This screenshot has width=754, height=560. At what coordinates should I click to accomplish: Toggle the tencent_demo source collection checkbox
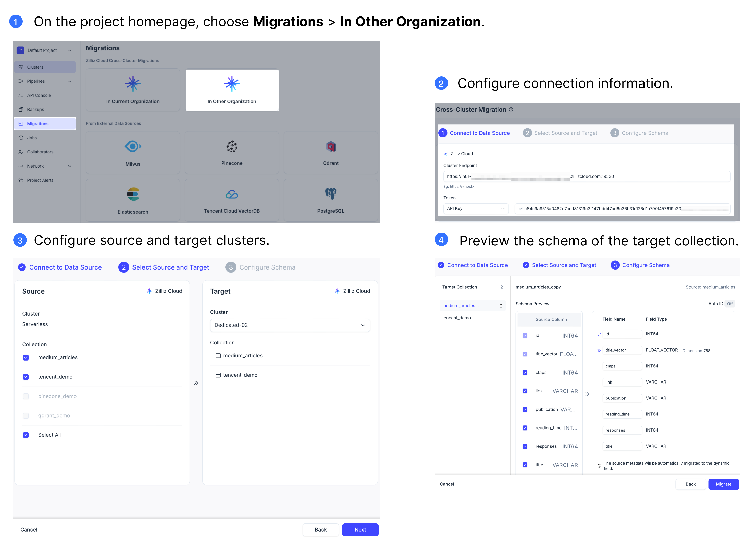coord(26,377)
